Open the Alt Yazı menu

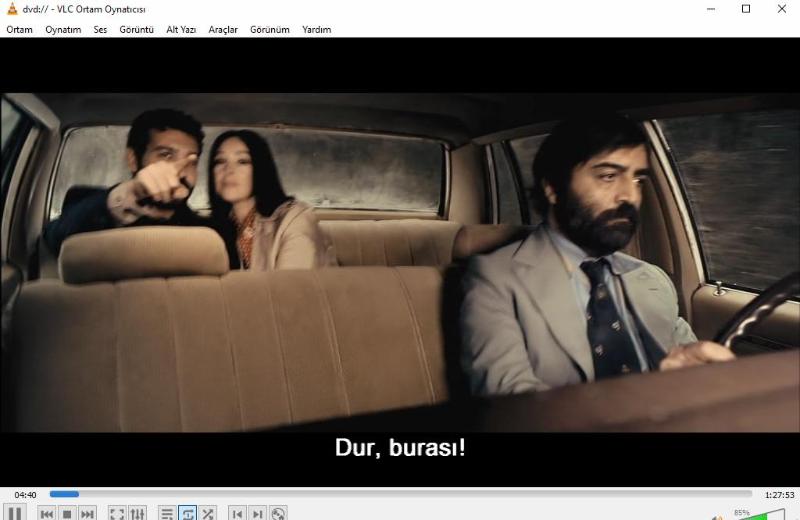(x=181, y=30)
